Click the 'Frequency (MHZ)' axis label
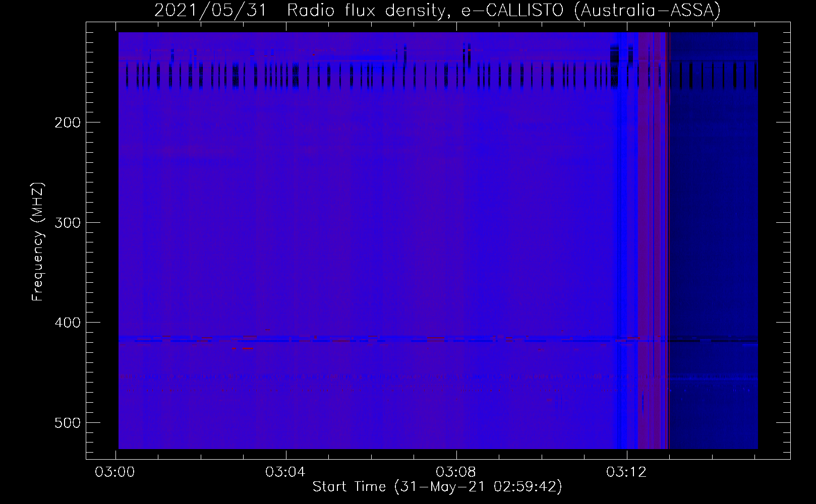The width and height of the screenshot is (816, 504). [38, 242]
